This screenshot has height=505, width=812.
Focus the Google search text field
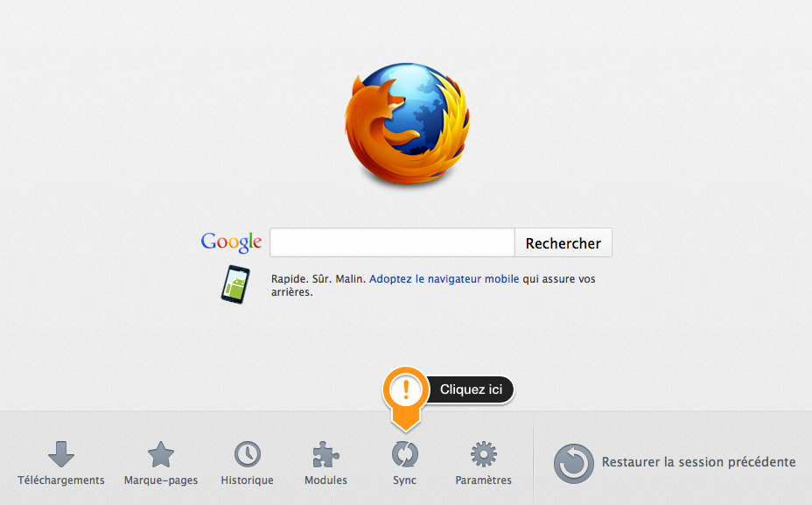point(392,242)
